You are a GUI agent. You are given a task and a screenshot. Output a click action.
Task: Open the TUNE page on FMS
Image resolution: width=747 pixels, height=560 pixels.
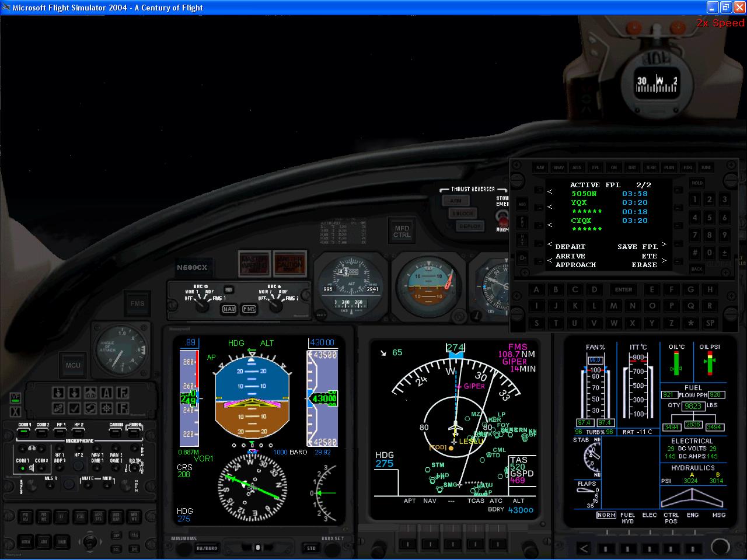tap(706, 167)
